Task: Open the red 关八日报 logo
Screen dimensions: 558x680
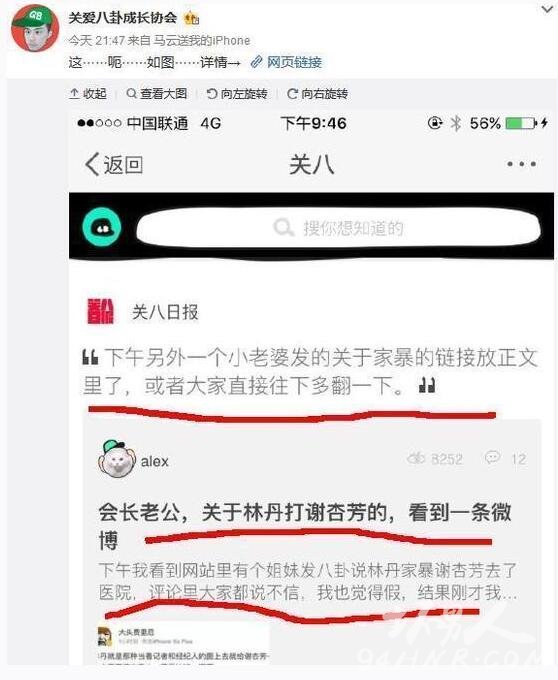Action: pyautogui.click(x=100, y=311)
